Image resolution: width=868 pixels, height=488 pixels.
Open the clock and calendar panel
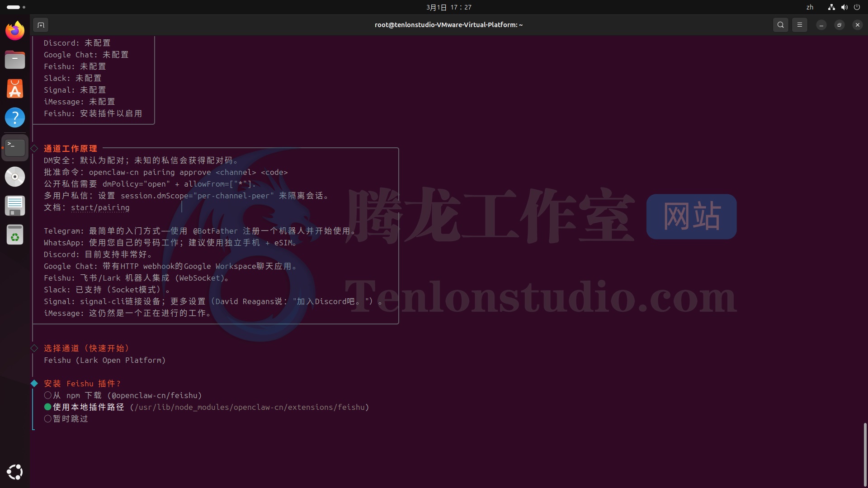448,7
